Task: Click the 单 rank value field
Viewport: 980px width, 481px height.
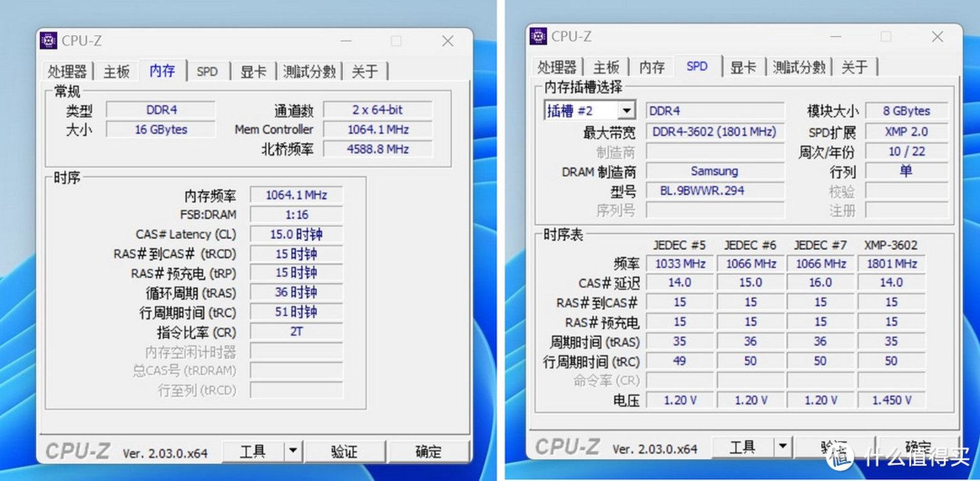Action: click(x=906, y=171)
